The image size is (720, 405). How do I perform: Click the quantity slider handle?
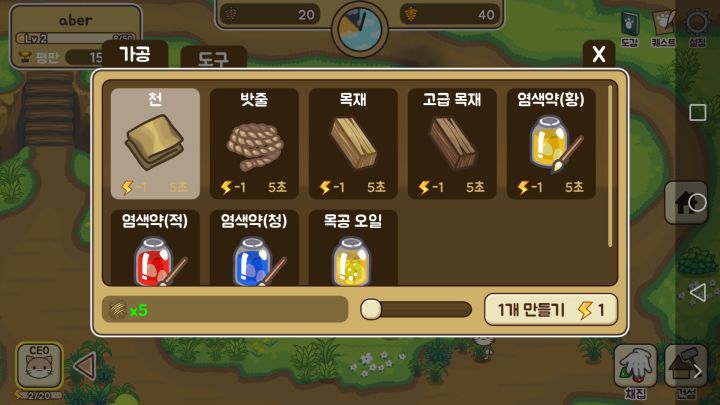[x=371, y=309]
